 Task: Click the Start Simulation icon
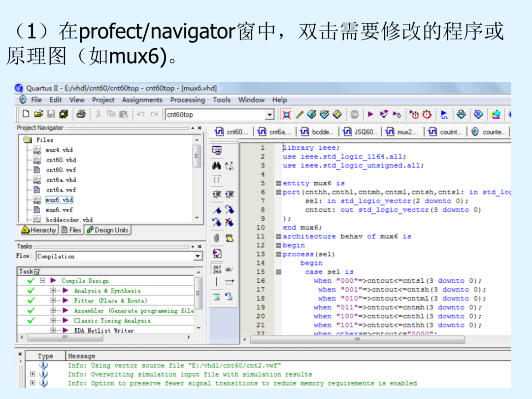click(444, 114)
